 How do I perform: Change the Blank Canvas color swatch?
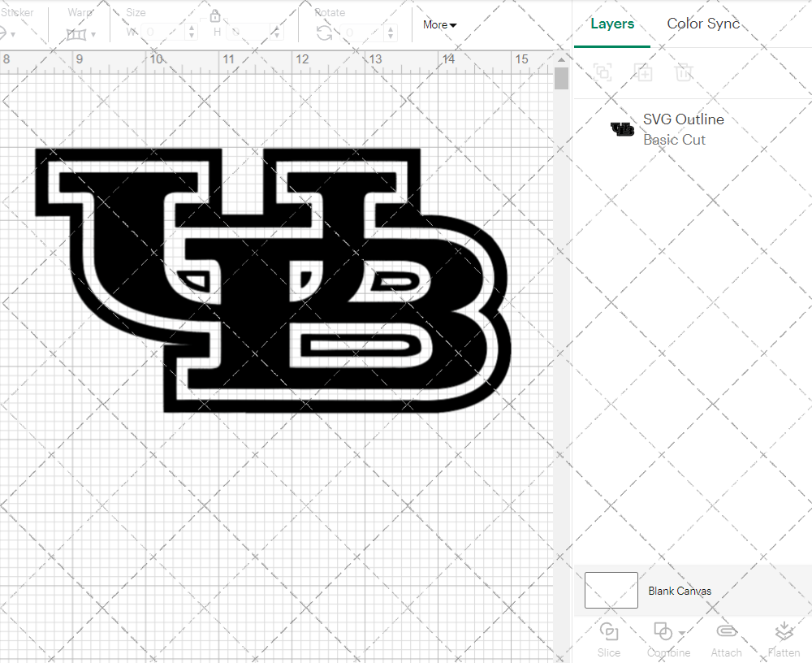click(611, 591)
